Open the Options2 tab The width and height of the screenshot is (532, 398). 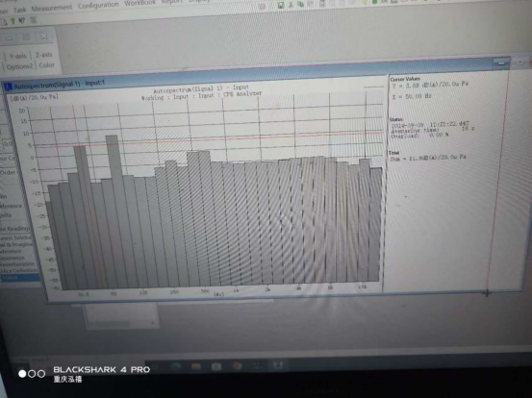(19, 66)
